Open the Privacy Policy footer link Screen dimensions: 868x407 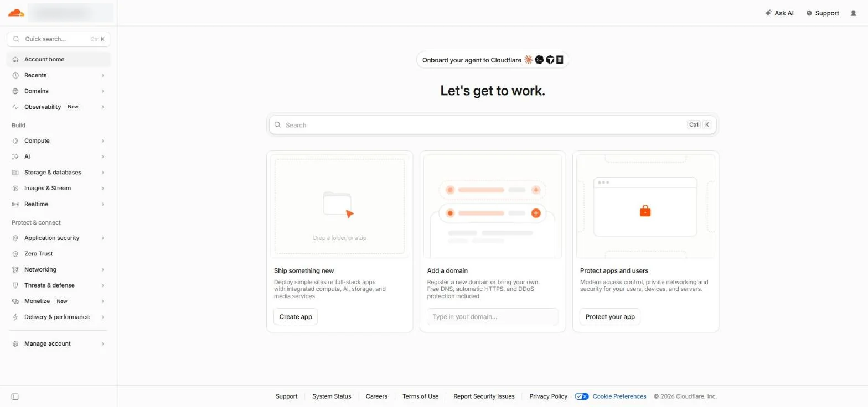pyautogui.click(x=548, y=396)
